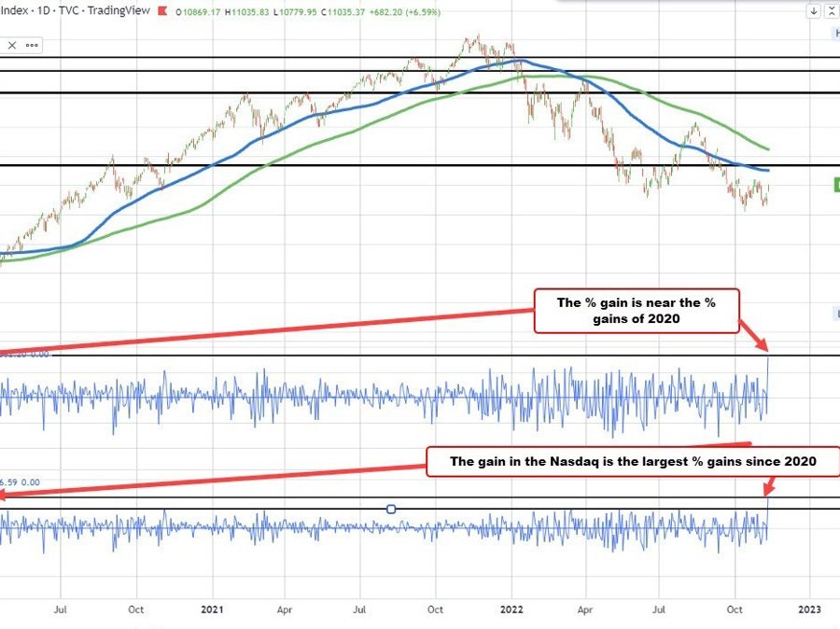Screen dimensions: 840x629
Task: Click the green current price label on price axis
Action: point(836,186)
